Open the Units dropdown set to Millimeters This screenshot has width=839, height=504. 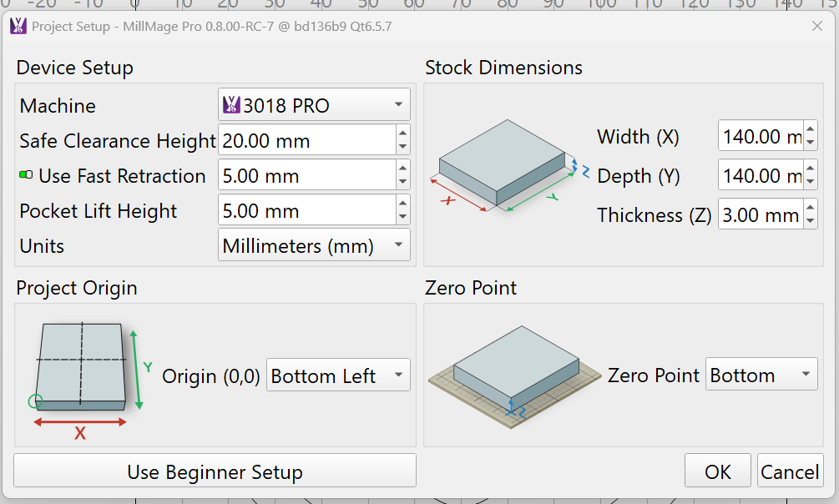click(314, 245)
